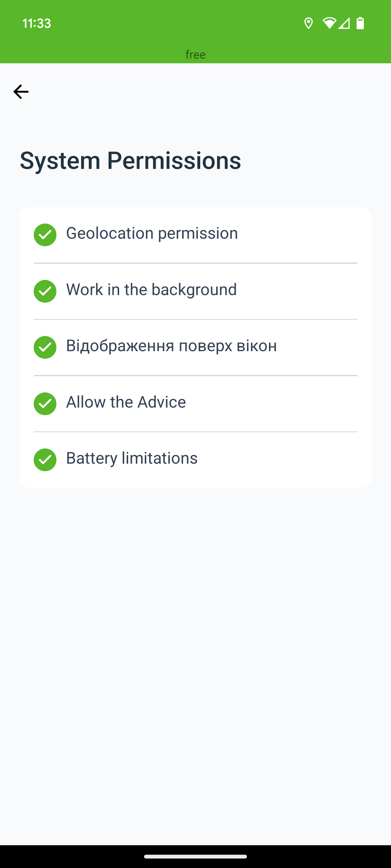
Task: Click the green check beside Battery limitations
Action: 45,460
